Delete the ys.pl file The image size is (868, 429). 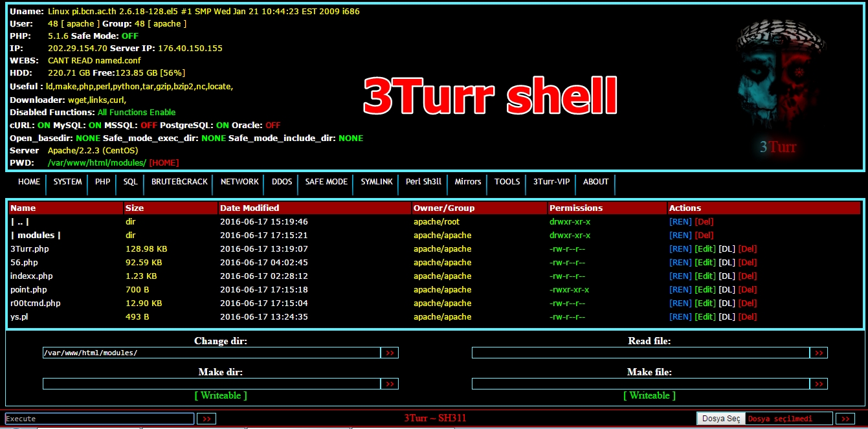pyautogui.click(x=748, y=316)
